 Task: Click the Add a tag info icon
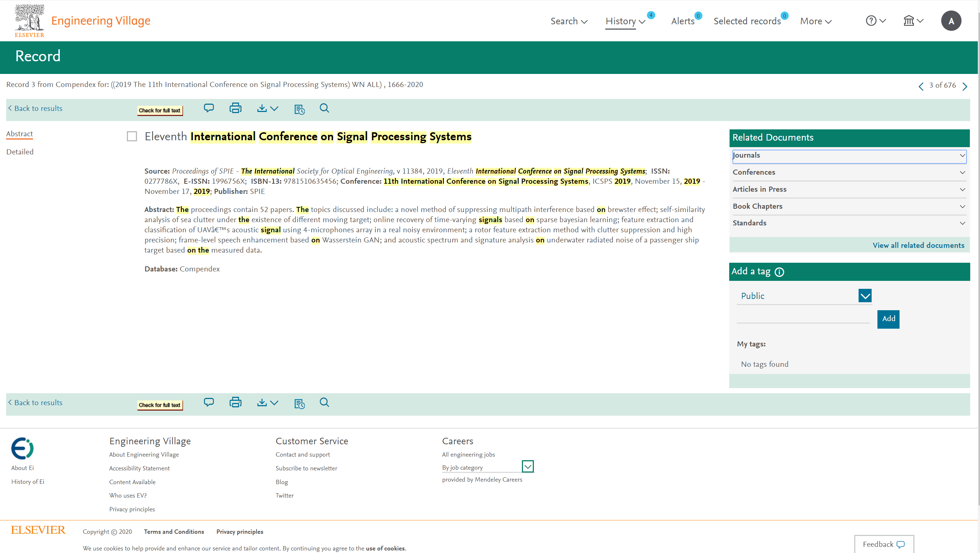[x=779, y=272]
